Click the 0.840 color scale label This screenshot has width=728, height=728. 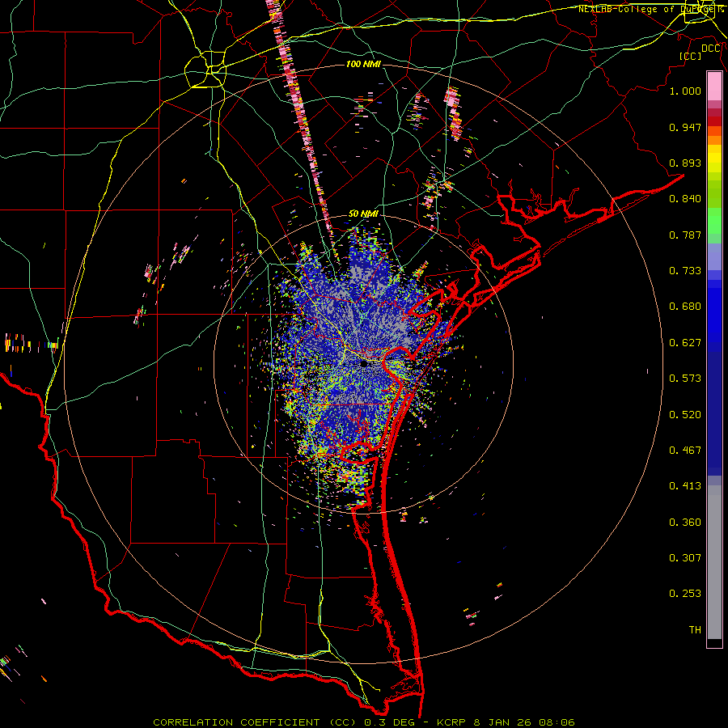685,199
